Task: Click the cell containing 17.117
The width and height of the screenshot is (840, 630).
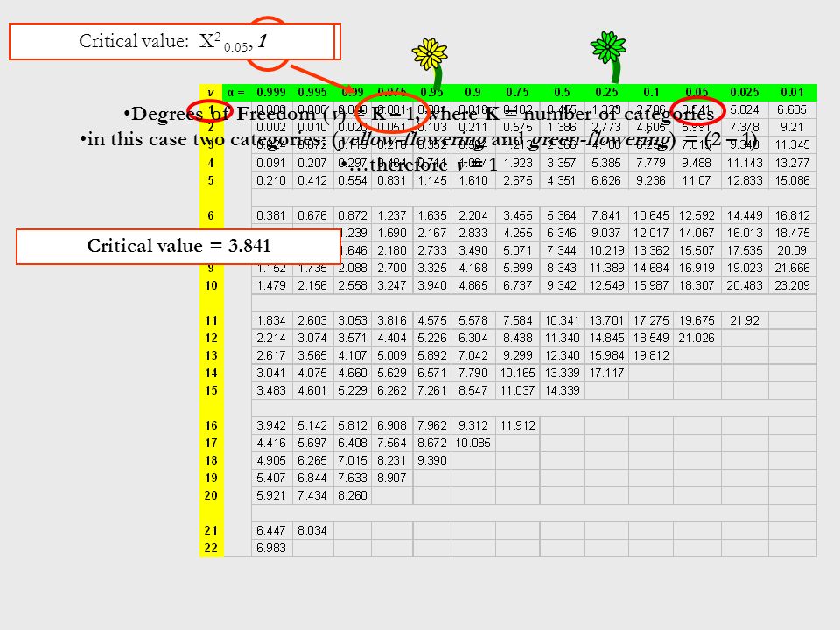Action: pos(606,373)
